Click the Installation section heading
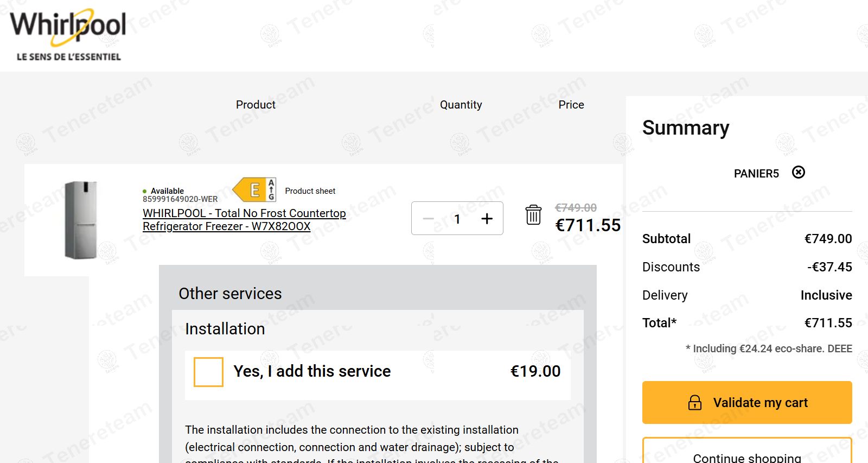The image size is (868, 463). 225,329
